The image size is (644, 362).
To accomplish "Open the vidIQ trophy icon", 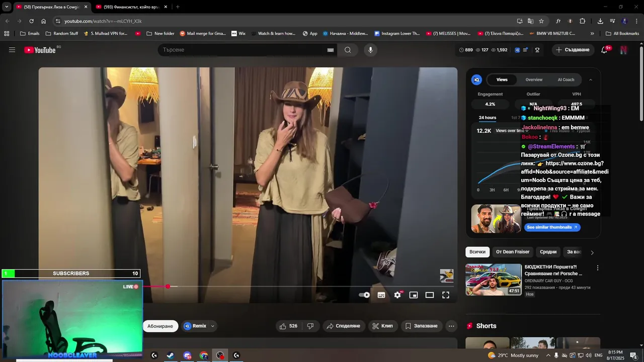I will 537,50.
